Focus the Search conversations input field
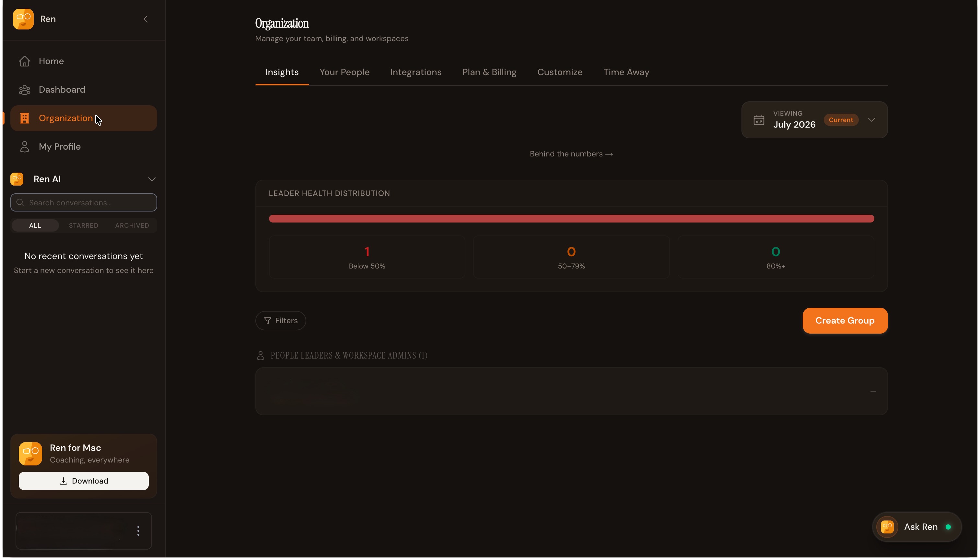This screenshot has width=980, height=560. click(x=84, y=203)
